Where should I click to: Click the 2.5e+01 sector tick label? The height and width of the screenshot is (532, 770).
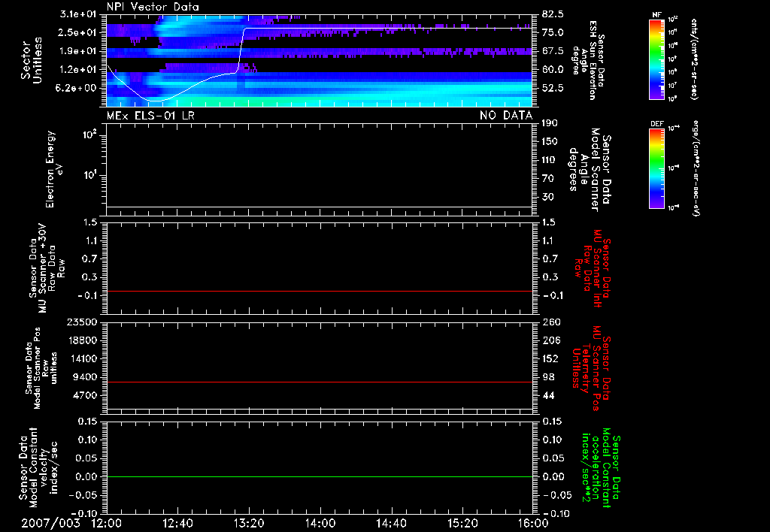(x=77, y=32)
